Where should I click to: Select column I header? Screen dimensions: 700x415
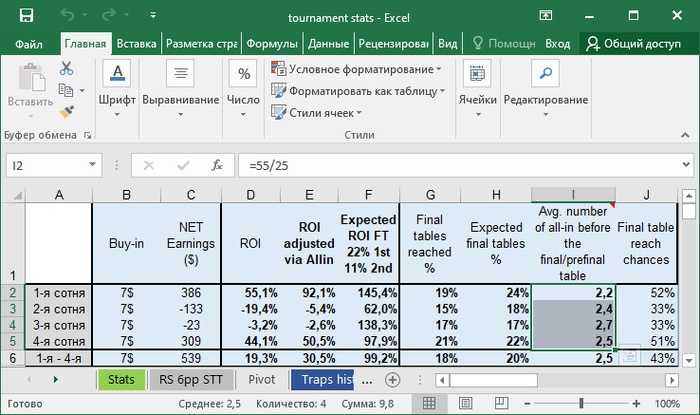(573, 195)
